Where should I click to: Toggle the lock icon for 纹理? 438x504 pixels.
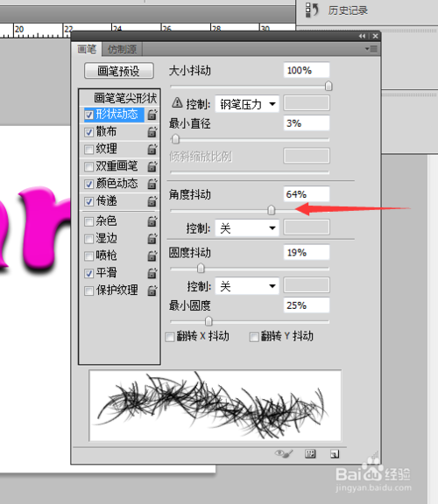(152, 149)
